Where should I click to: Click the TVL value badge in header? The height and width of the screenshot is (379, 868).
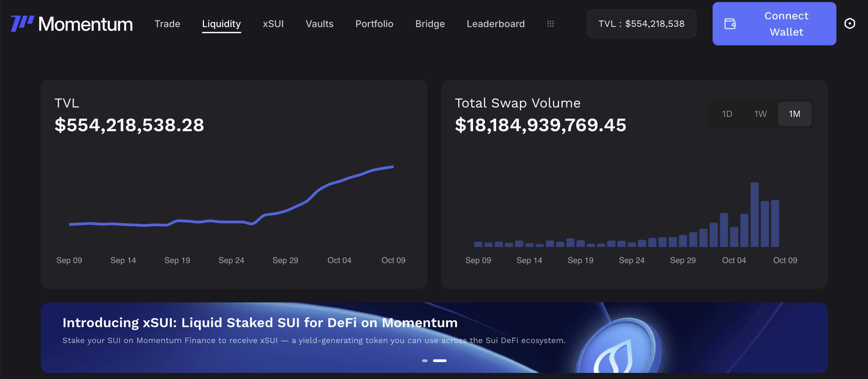pos(641,24)
